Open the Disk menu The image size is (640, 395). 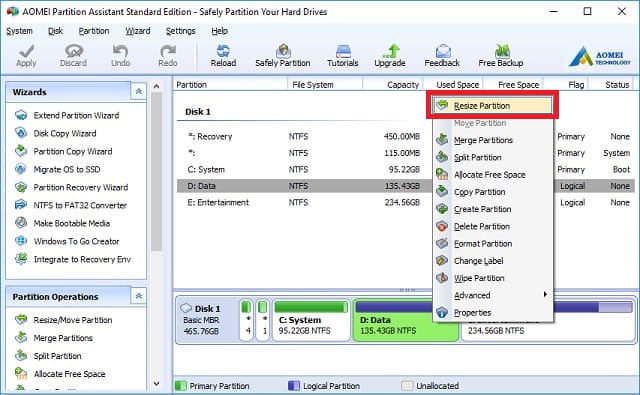(55, 31)
